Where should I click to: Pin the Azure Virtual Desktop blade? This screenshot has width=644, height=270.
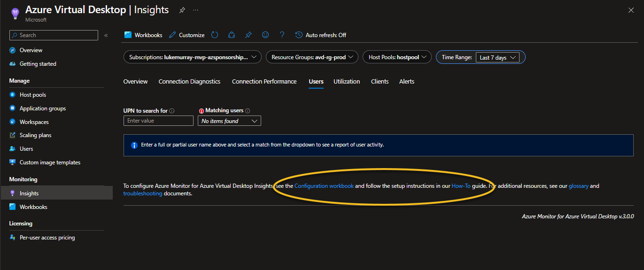[x=182, y=10]
